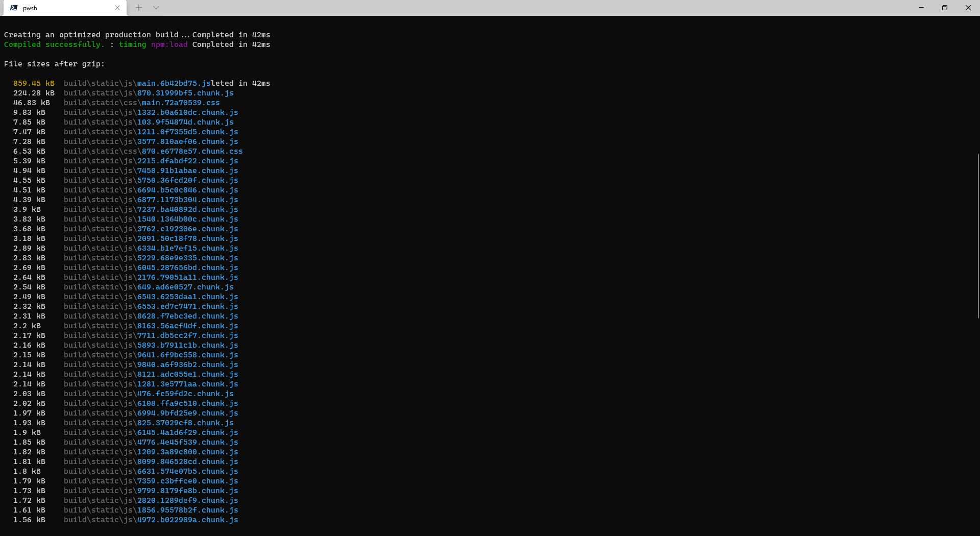Screen dimensions: 980x536
Task: Minimize the terminal window
Action: 921,8
